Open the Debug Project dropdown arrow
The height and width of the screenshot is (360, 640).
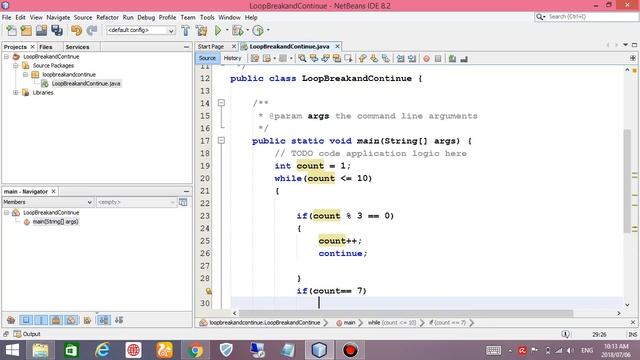(x=247, y=30)
